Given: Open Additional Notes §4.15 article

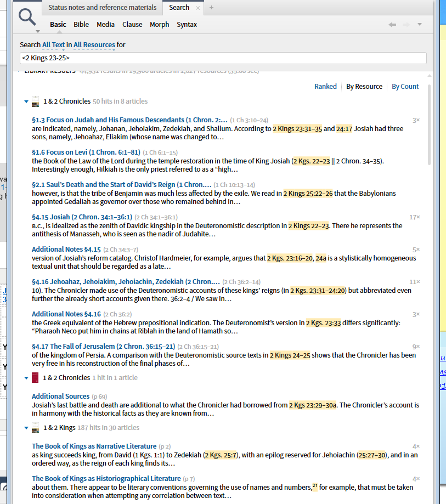Looking at the screenshot, I should (x=66, y=250).
